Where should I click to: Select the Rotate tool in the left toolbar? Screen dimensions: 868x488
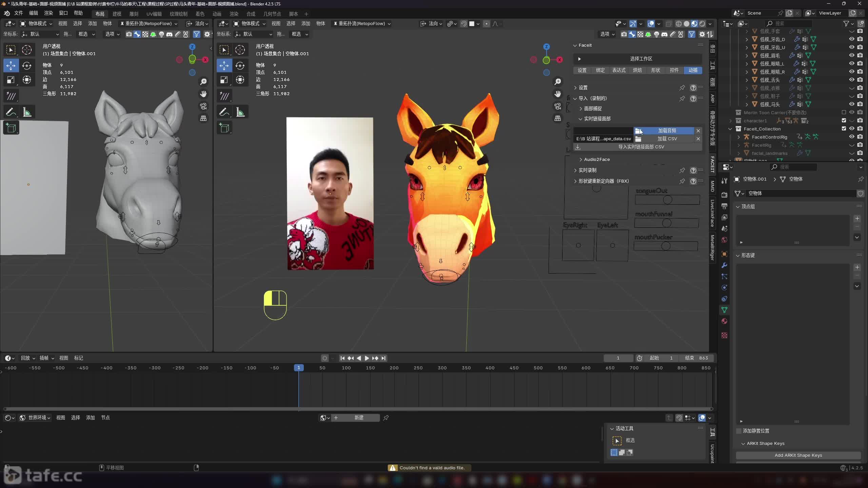[27, 66]
